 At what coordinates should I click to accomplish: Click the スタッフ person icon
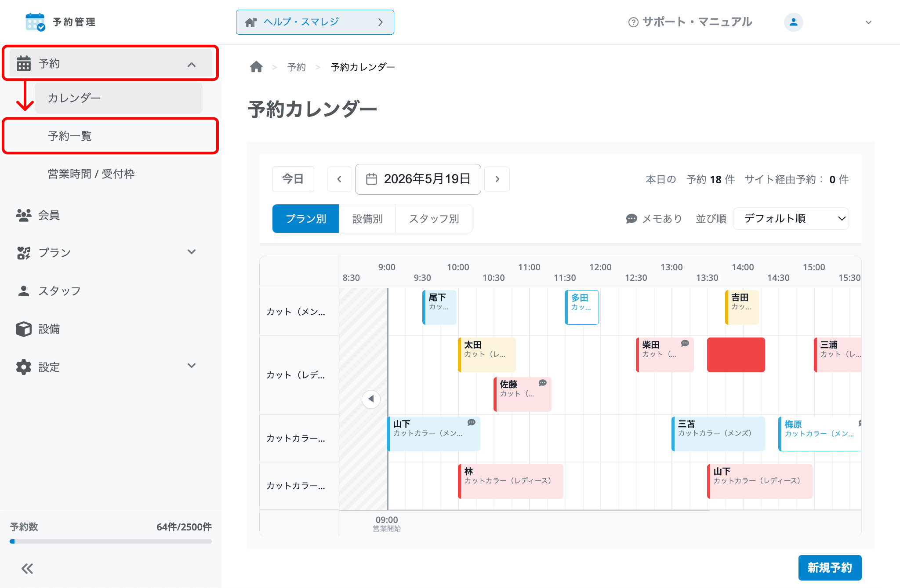click(x=24, y=291)
